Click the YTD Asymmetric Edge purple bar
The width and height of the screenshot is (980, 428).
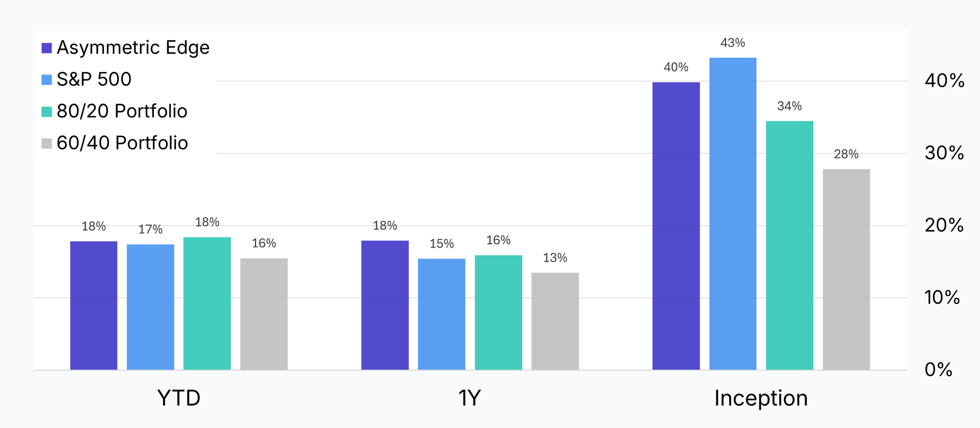pos(94,305)
